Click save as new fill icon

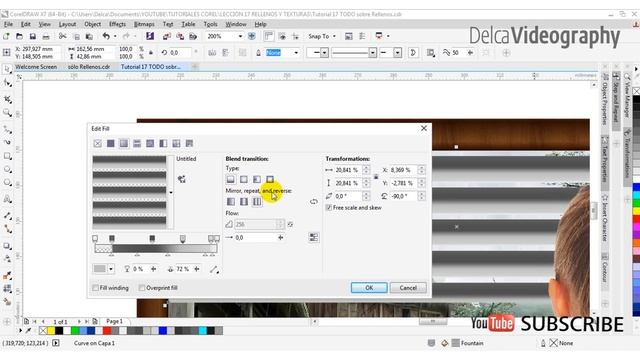pyautogui.click(x=182, y=179)
